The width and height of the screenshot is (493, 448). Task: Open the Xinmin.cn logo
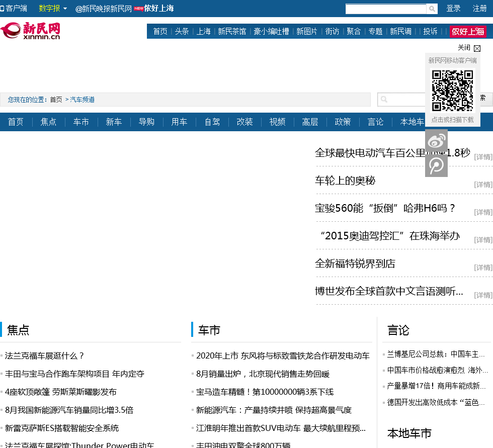click(x=30, y=31)
